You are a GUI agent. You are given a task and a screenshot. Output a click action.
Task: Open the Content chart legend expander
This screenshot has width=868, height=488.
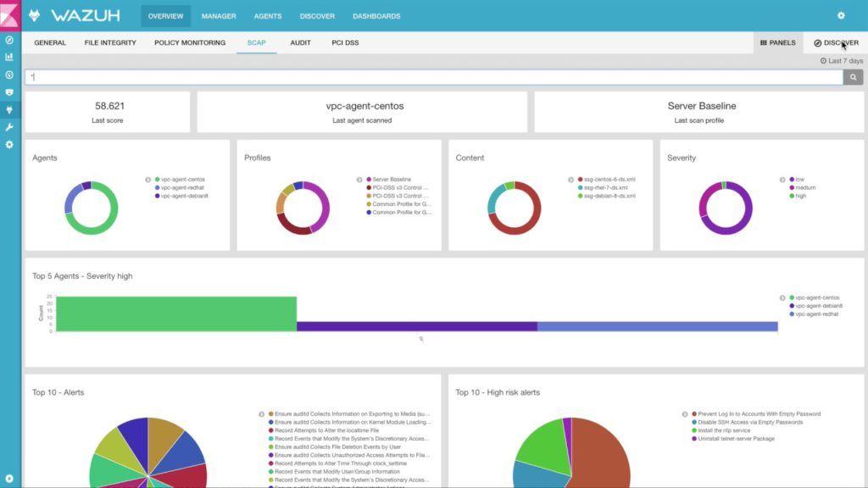573,179
